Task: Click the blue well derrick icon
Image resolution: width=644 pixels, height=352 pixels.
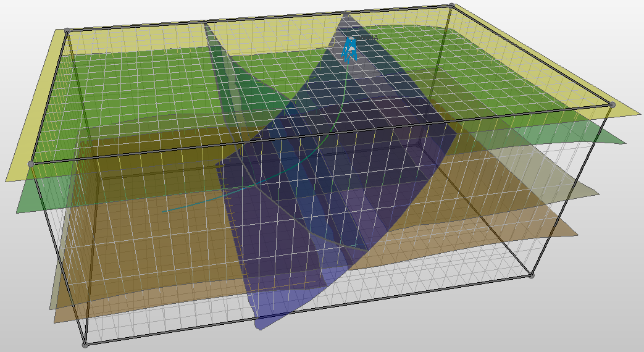Action: tap(350, 49)
